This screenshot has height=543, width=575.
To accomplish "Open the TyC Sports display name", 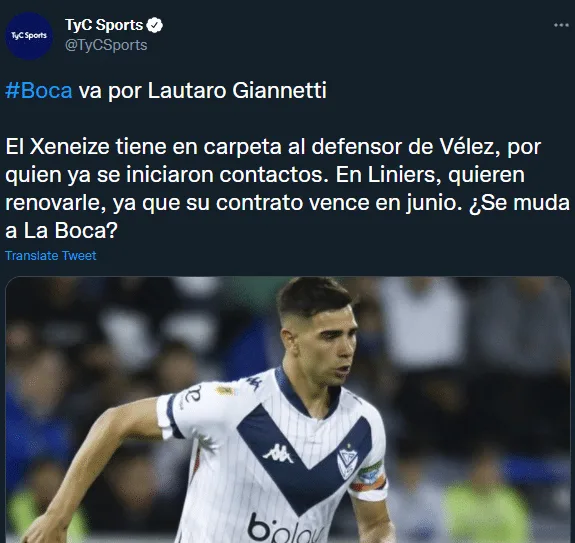I will (104, 25).
